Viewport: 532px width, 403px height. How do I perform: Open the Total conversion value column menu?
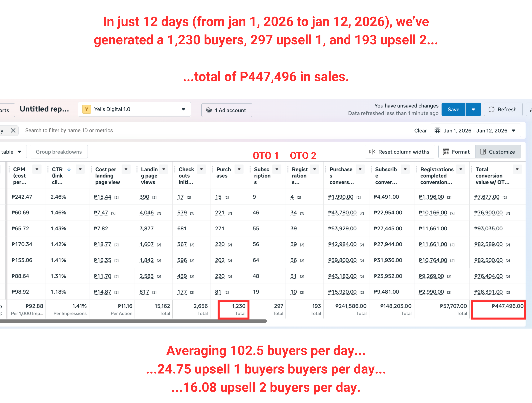point(517,169)
